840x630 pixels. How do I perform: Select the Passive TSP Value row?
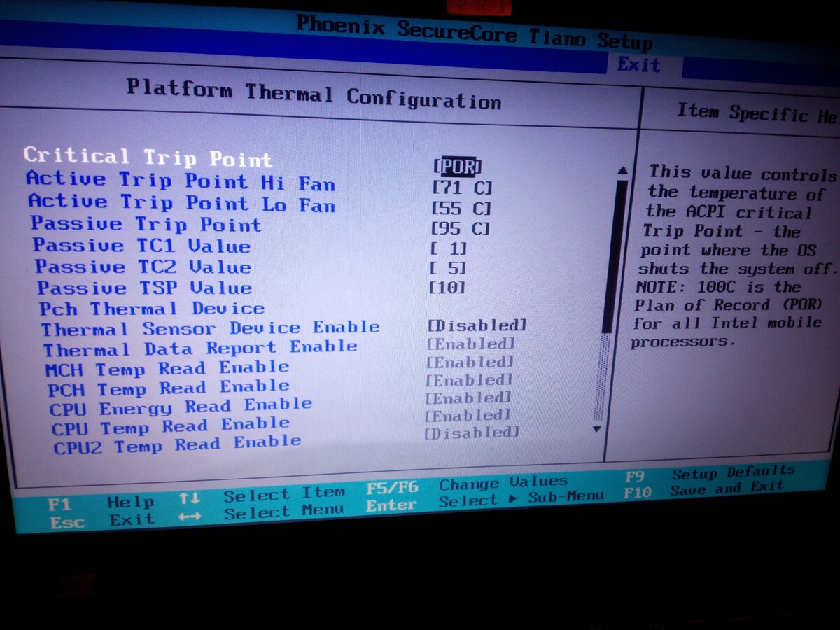click(x=145, y=288)
